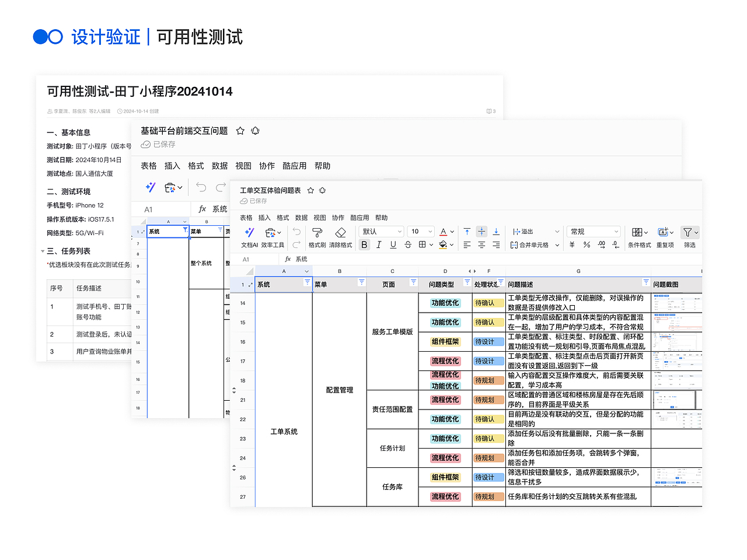747x560 pixels.
Task: Open the 协作 menu
Action: coord(338,218)
